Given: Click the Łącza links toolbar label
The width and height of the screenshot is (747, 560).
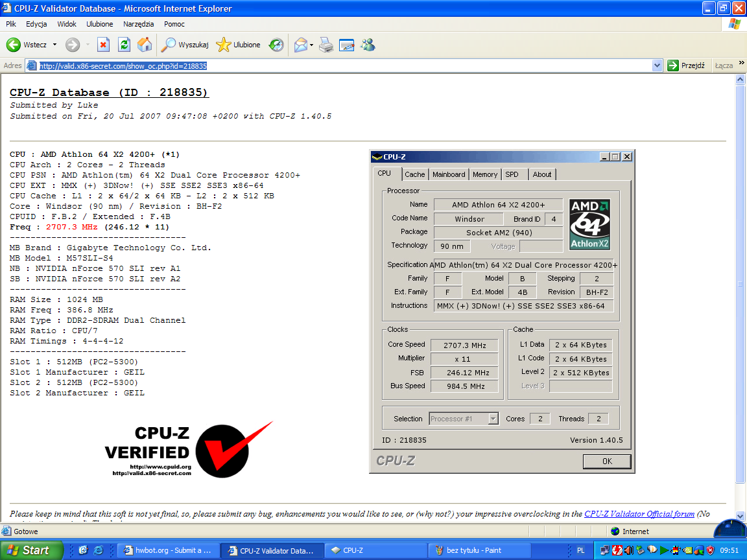Looking at the screenshot, I should click(724, 65).
